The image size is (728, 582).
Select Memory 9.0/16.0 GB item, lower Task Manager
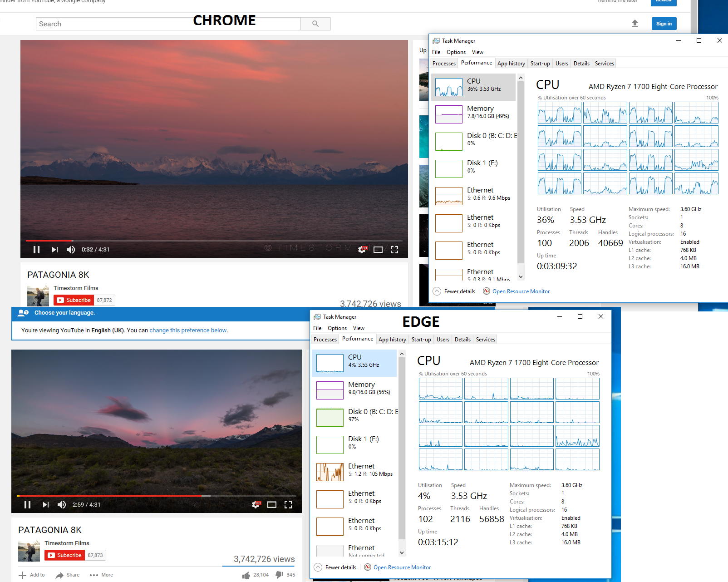pyautogui.click(x=354, y=390)
